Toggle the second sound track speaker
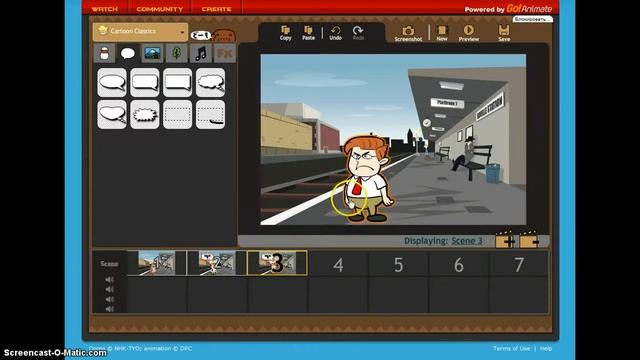This screenshot has width=640, height=360. (x=109, y=289)
